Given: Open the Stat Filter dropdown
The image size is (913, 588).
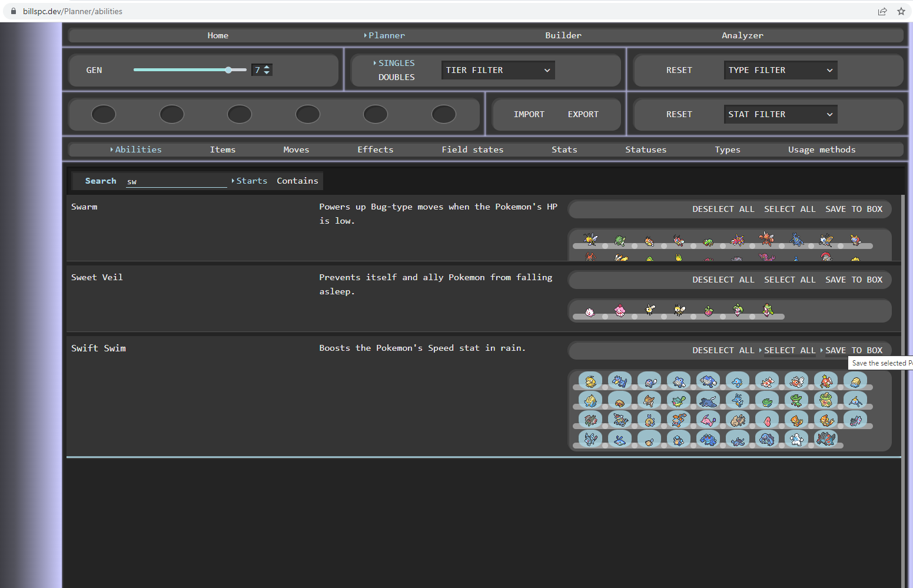Looking at the screenshot, I should (x=781, y=114).
